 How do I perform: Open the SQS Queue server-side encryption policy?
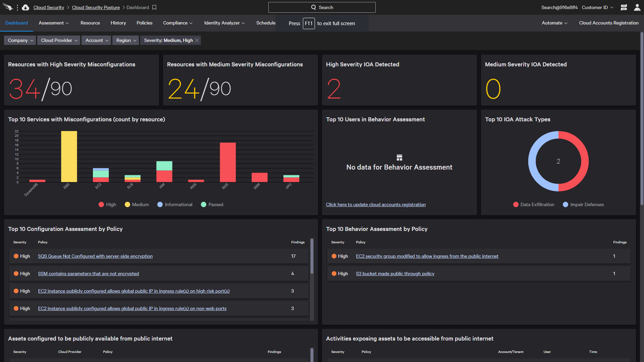tap(95, 256)
